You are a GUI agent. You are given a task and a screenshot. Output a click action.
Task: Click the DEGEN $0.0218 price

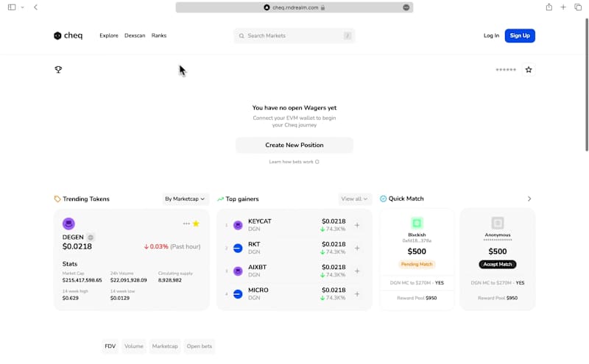(x=77, y=246)
